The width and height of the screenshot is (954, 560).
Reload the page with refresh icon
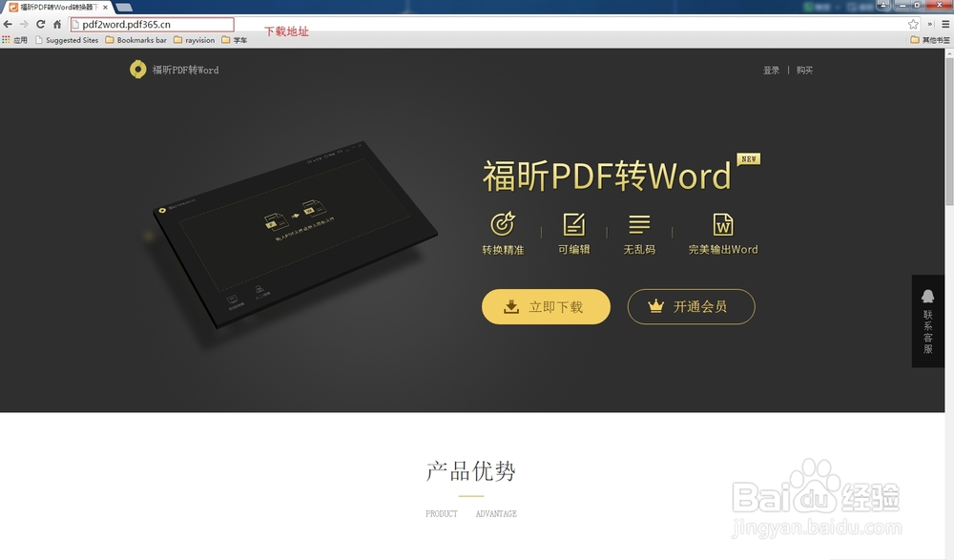click(x=40, y=25)
